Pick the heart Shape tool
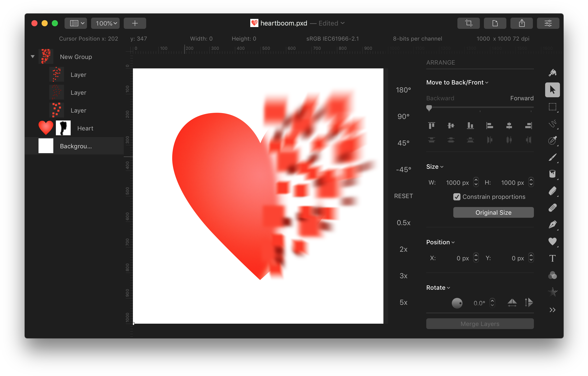 click(552, 241)
